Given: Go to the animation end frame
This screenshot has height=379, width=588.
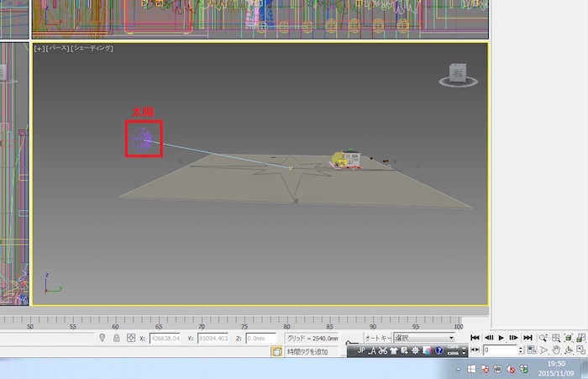Looking at the screenshot, I should pyautogui.click(x=528, y=338).
